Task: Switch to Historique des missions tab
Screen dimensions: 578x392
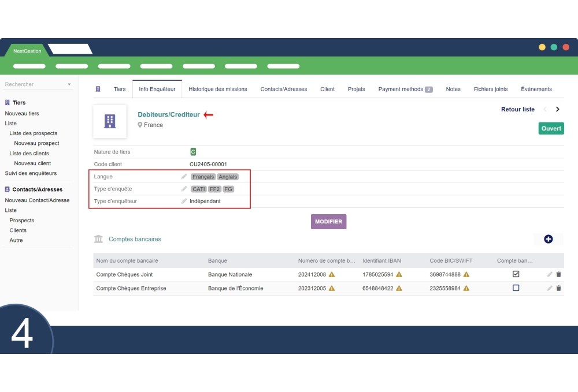Action: (x=218, y=89)
